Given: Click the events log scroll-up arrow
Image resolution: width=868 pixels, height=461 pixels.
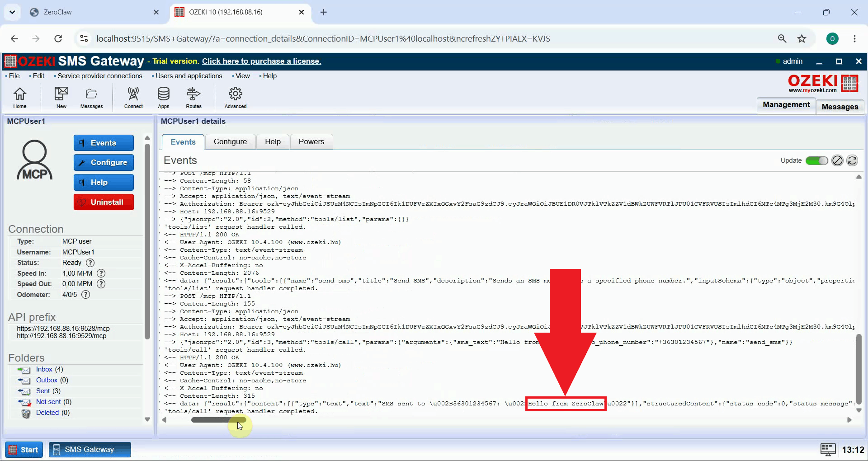Looking at the screenshot, I should pos(859,177).
